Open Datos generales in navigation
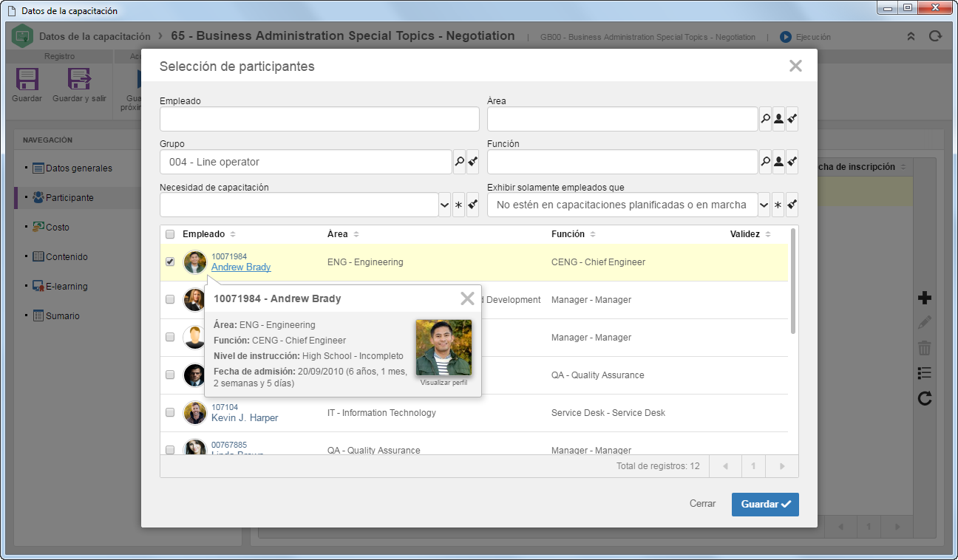The width and height of the screenshot is (958, 560). pyautogui.click(x=79, y=168)
